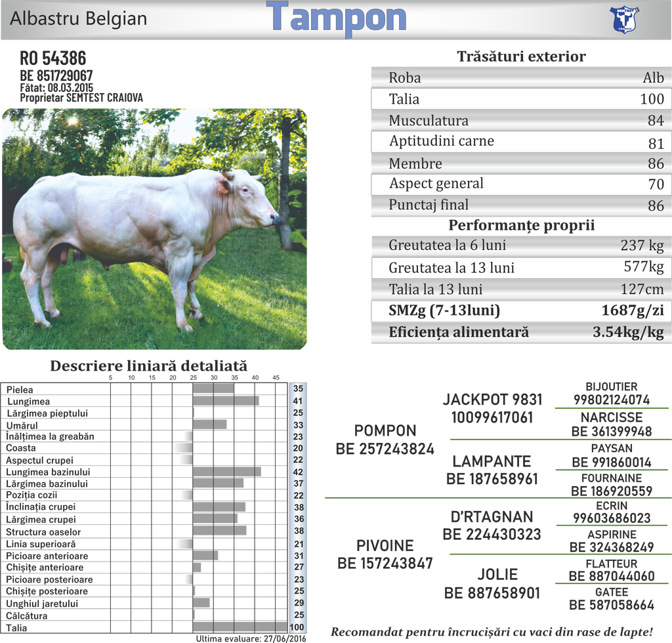The height and width of the screenshot is (643, 672).
Task: Select the Membre score 86
Action: point(656,163)
